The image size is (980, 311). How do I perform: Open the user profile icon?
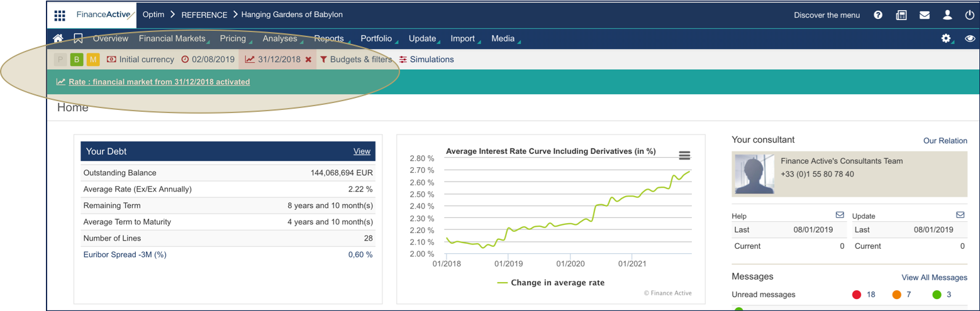tap(947, 15)
